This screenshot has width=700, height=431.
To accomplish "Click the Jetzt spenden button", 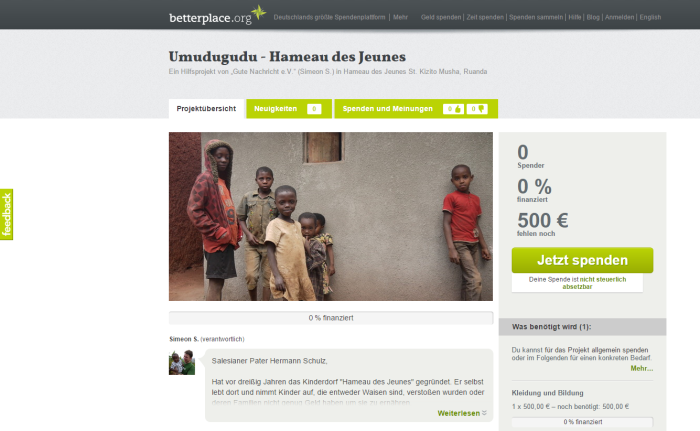I will pos(582,260).
